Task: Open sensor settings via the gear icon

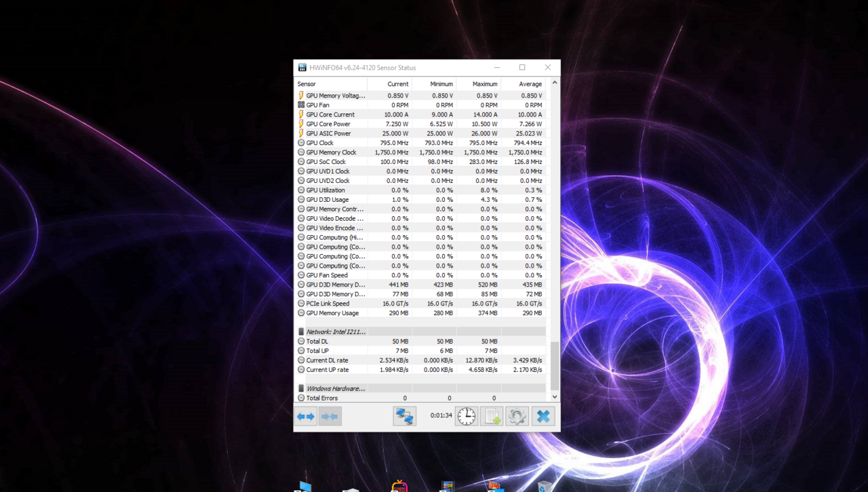Action: (517, 416)
